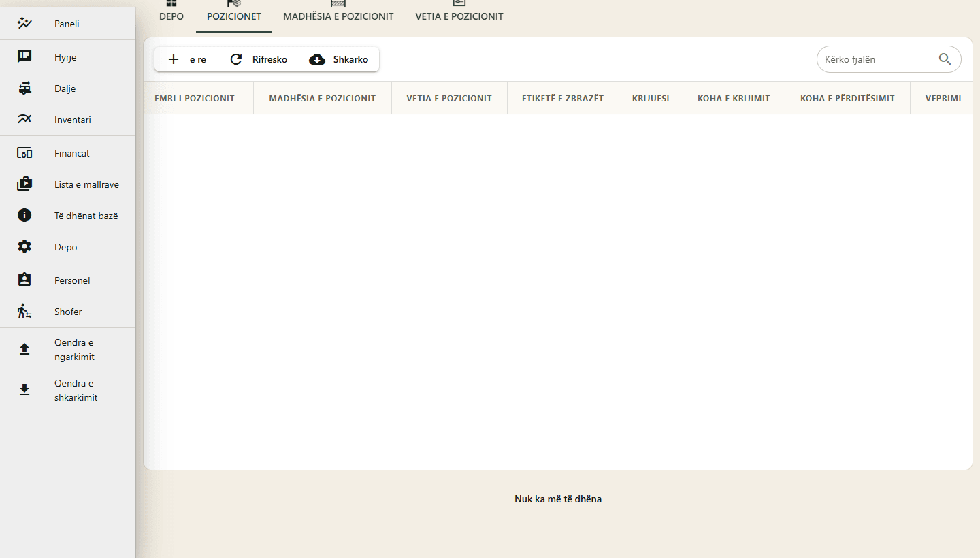Image resolution: width=980 pixels, height=558 pixels.
Task: Click the Rifresko refresh arrow icon
Action: [236, 59]
